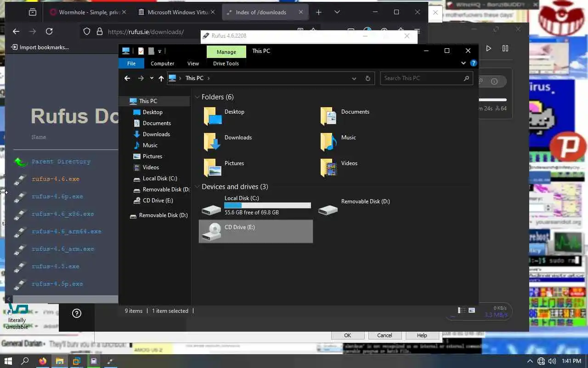Collapse the Devices and drives (3) group
Viewport: 588px width, 368px height.
point(197,187)
